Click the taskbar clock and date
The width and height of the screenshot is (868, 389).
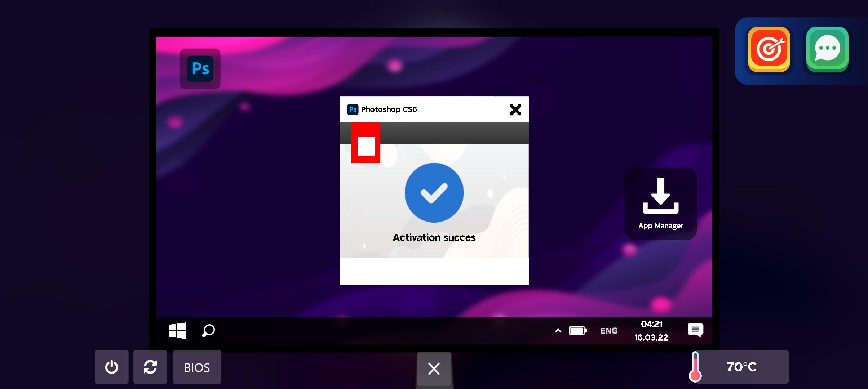pos(651,331)
